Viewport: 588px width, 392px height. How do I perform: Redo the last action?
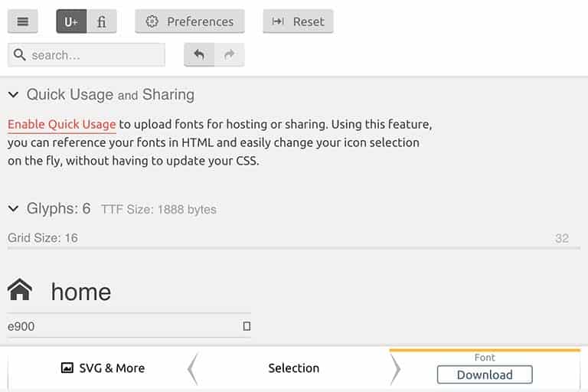pos(229,55)
